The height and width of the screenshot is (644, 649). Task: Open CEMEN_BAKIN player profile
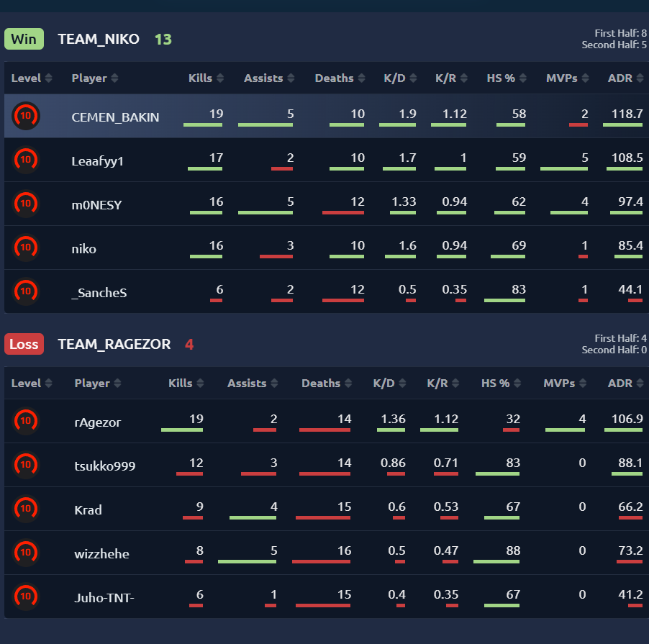(115, 117)
